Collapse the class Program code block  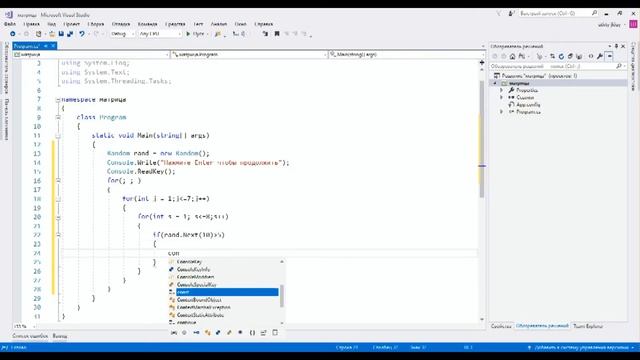(58, 117)
